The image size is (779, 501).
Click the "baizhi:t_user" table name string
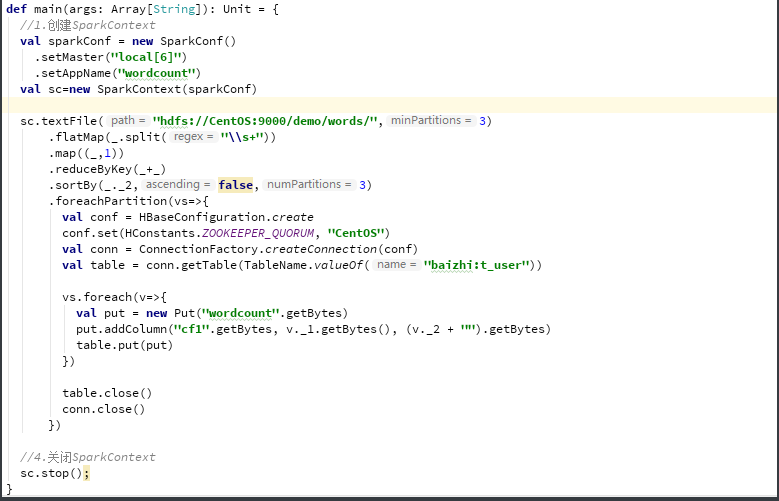point(476,265)
